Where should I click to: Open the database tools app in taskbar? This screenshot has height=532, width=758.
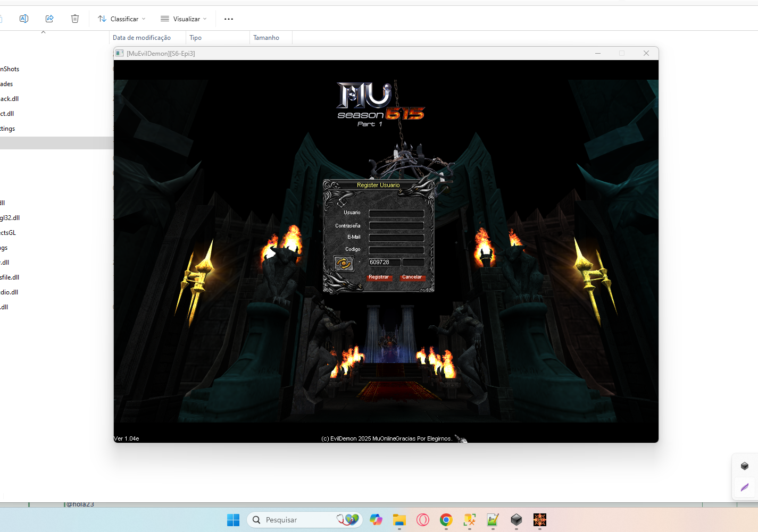[470, 520]
